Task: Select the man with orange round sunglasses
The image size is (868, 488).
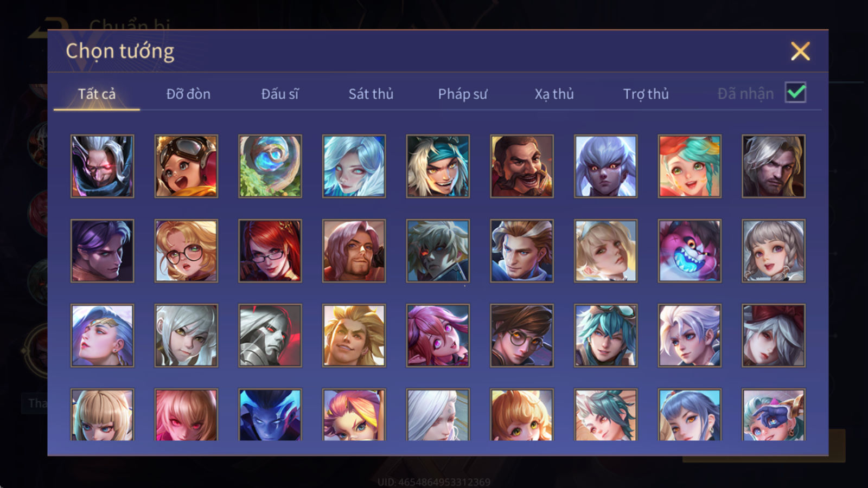Action: [522, 335]
